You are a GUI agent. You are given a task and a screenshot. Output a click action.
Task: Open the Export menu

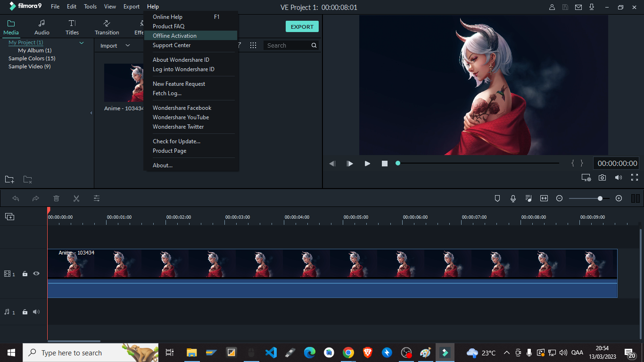pyautogui.click(x=132, y=7)
